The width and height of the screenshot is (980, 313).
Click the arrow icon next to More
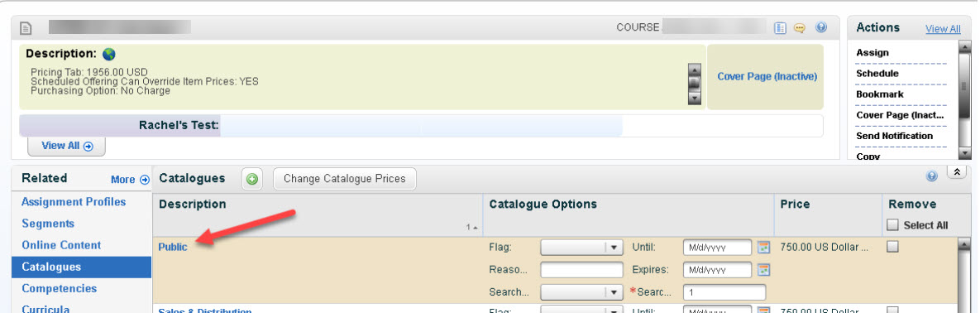(145, 180)
